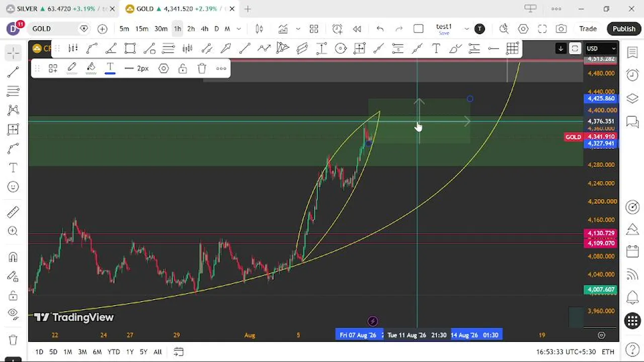Undo the last action
The height and width of the screenshot is (362, 644).
coord(380,29)
